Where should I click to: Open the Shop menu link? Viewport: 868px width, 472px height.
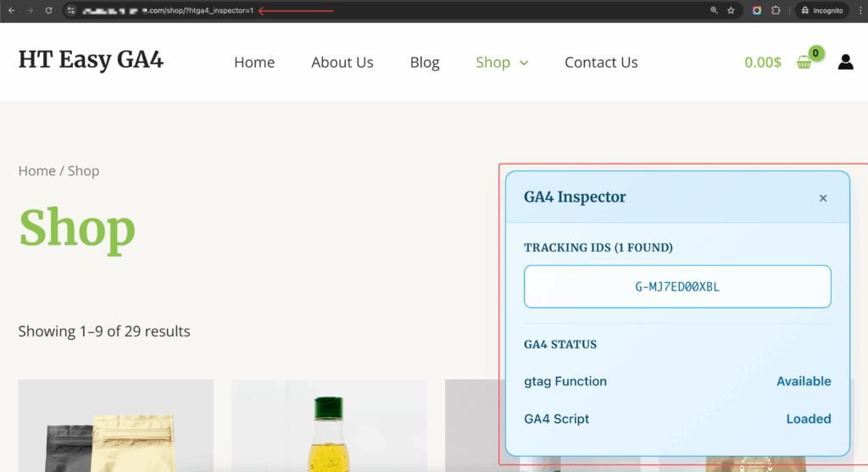pyautogui.click(x=492, y=62)
